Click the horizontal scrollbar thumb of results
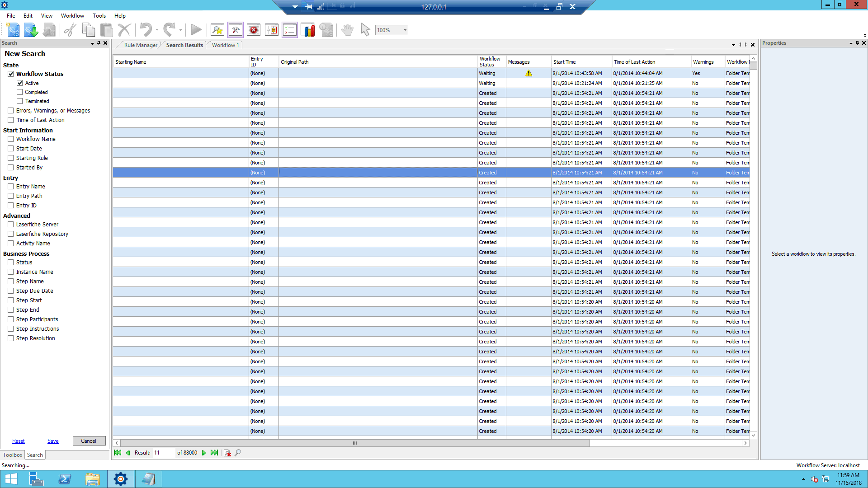 point(354,443)
